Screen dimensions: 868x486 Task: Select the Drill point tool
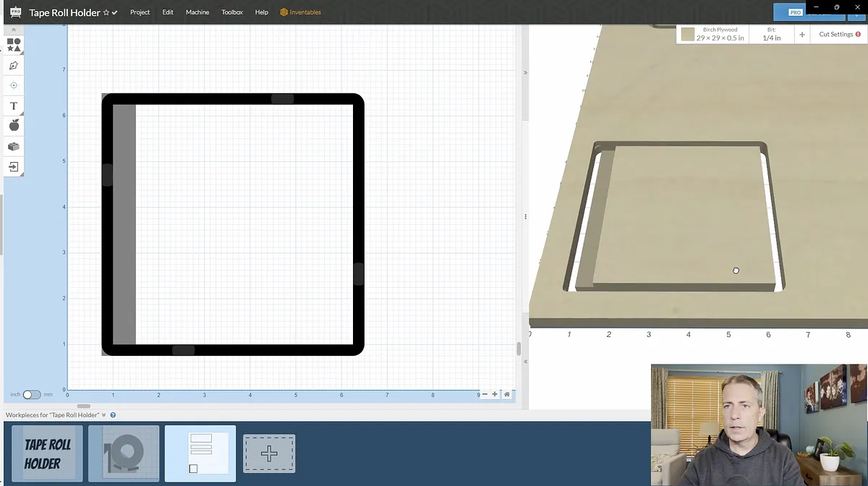click(13, 85)
